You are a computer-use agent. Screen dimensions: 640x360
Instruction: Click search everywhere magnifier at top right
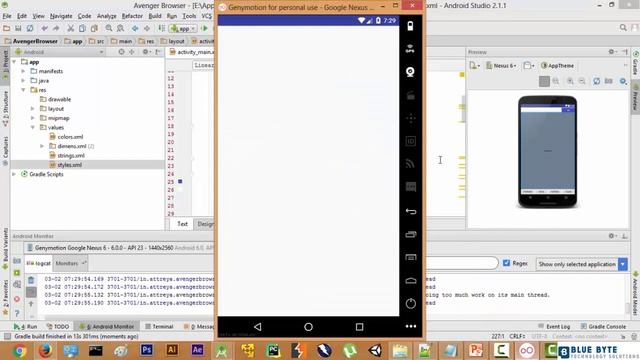coord(623,27)
